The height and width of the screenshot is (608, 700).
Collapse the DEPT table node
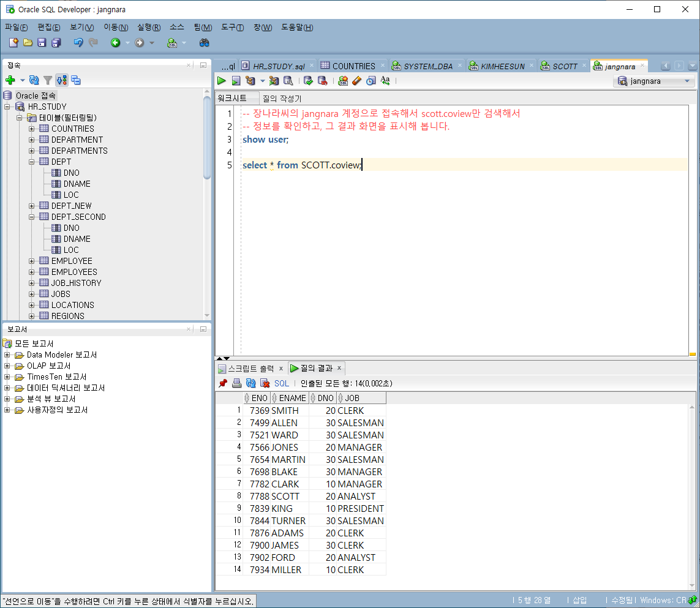pos(32,162)
